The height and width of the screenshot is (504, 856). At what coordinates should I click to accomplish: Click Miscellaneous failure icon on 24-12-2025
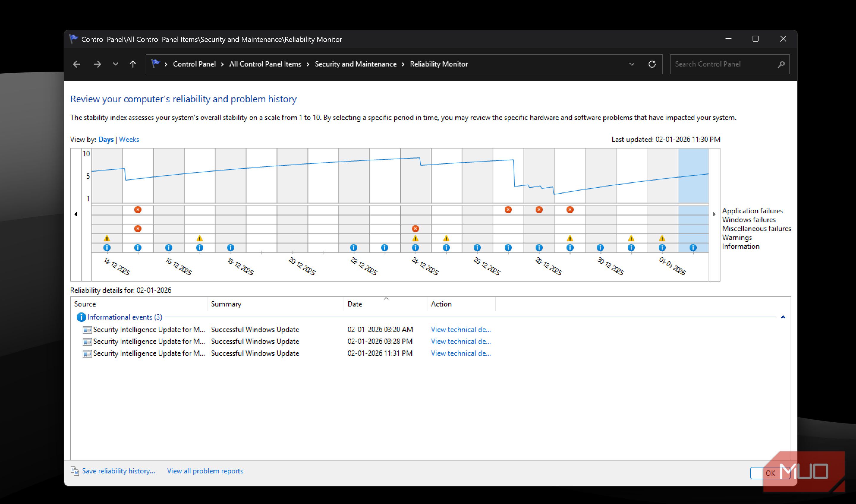(x=415, y=229)
